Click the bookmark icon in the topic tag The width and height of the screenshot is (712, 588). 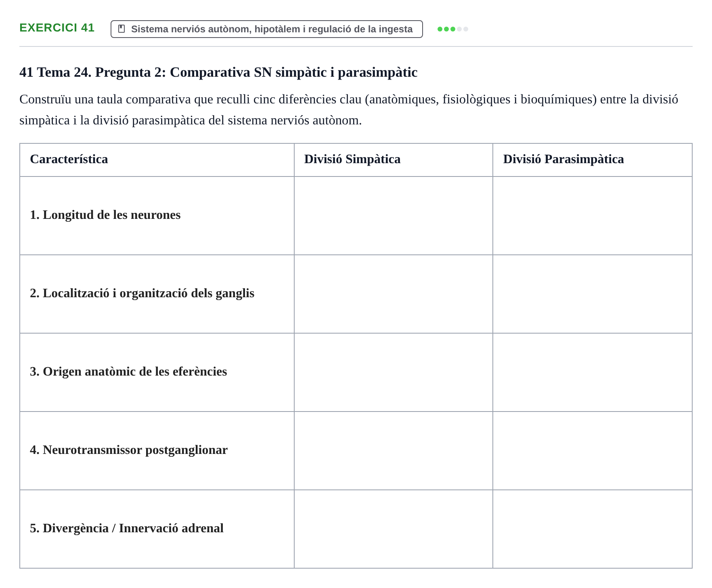pos(121,29)
